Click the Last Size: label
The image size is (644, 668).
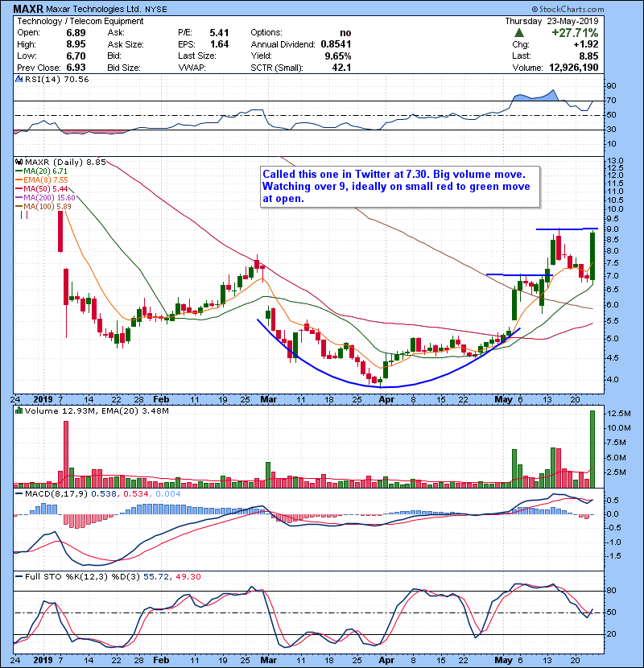tap(197, 56)
